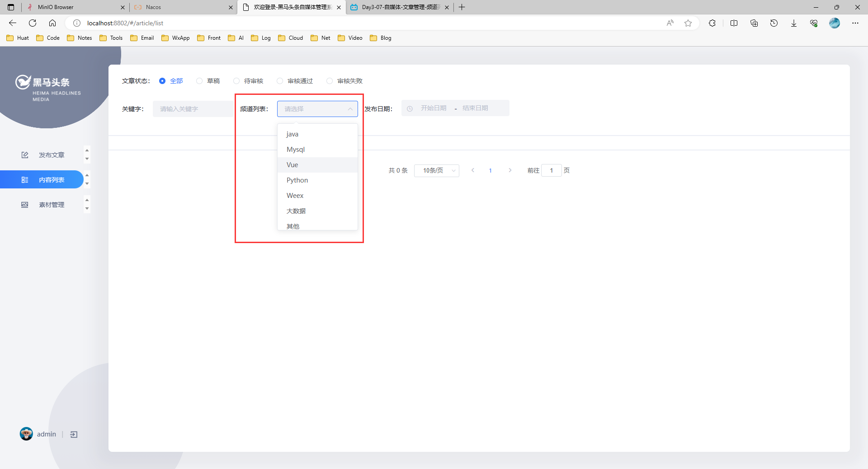Click the logout icon beside admin
The height and width of the screenshot is (469, 868).
coord(74,434)
